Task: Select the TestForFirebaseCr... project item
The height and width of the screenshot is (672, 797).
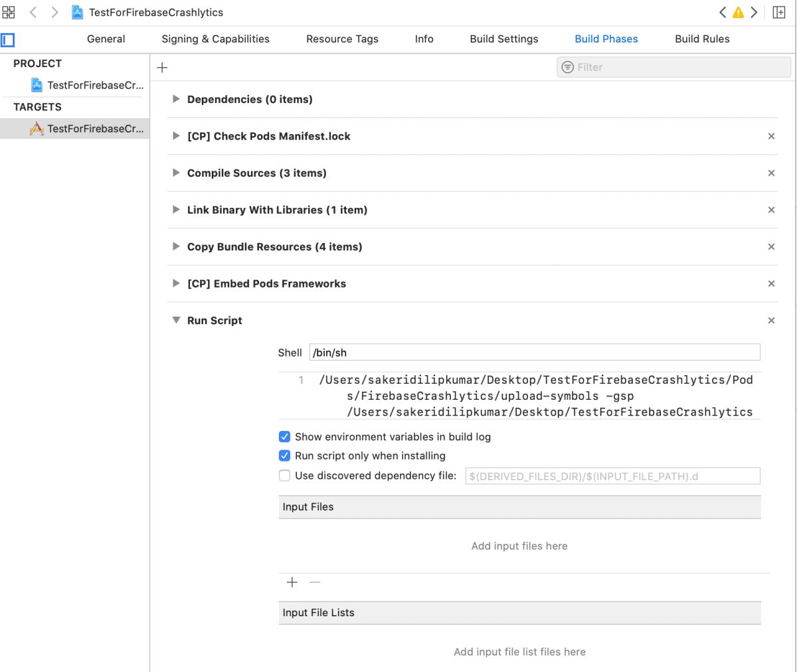Action: 87,85
